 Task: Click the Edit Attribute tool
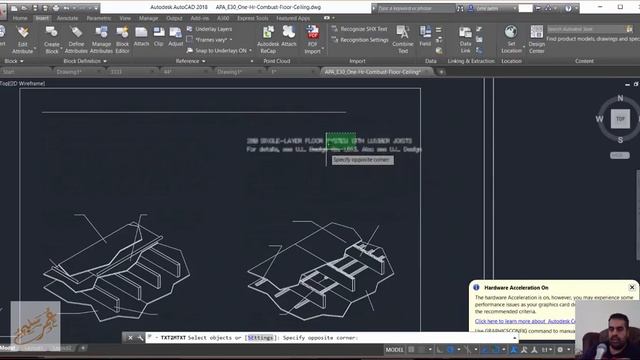pyautogui.click(x=22, y=40)
